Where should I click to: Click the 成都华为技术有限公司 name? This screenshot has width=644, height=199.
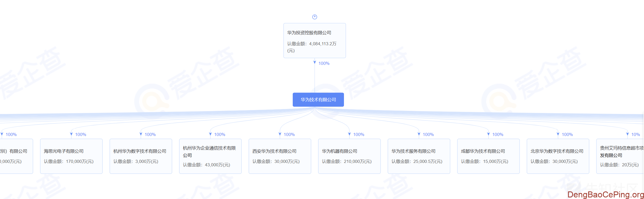click(483, 151)
